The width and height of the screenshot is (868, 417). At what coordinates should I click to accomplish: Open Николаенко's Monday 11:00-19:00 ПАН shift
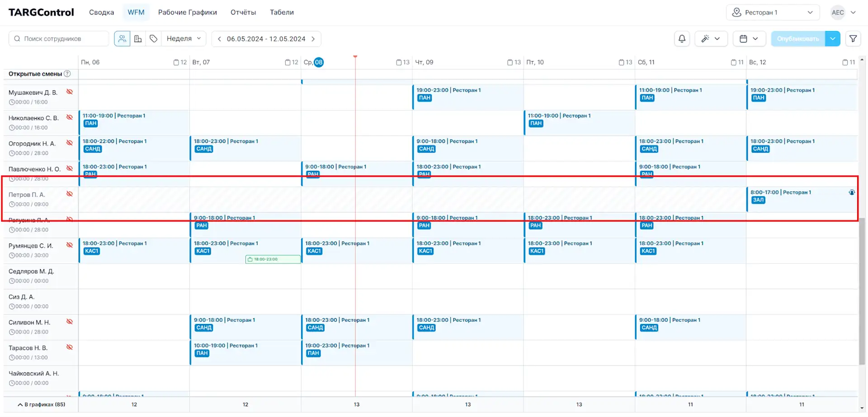134,123
